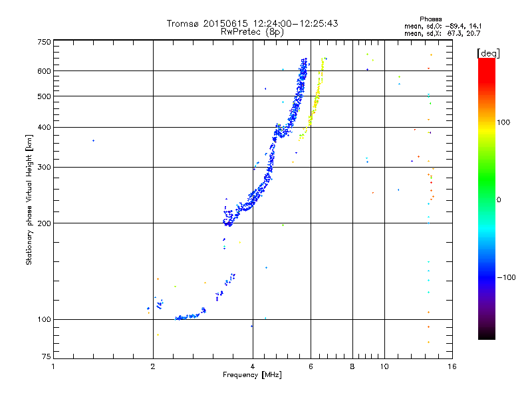Click the 'mean, sd,O: -89.4, 14.1' line

(443, 26)
